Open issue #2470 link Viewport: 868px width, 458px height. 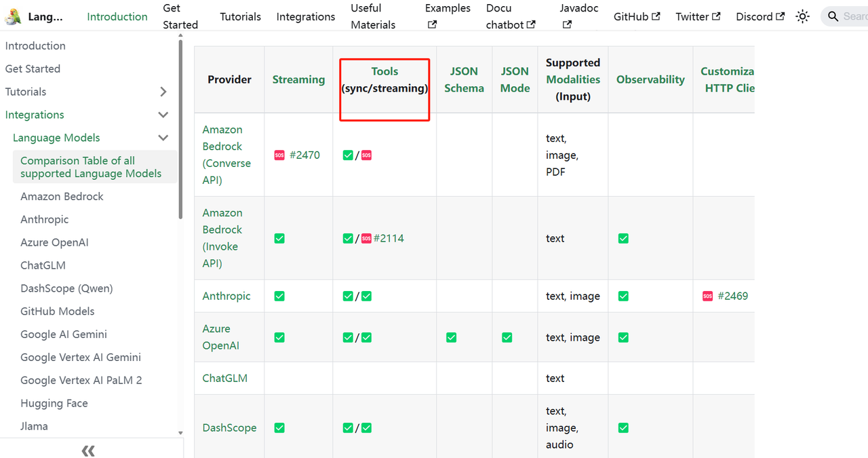click(304, 155)
